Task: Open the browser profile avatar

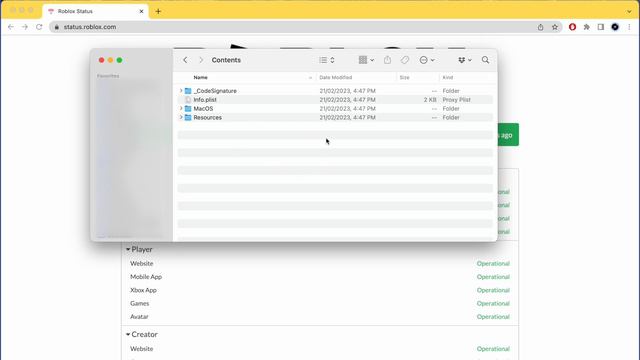Action: pyautogui.click(x=615, y=27)
